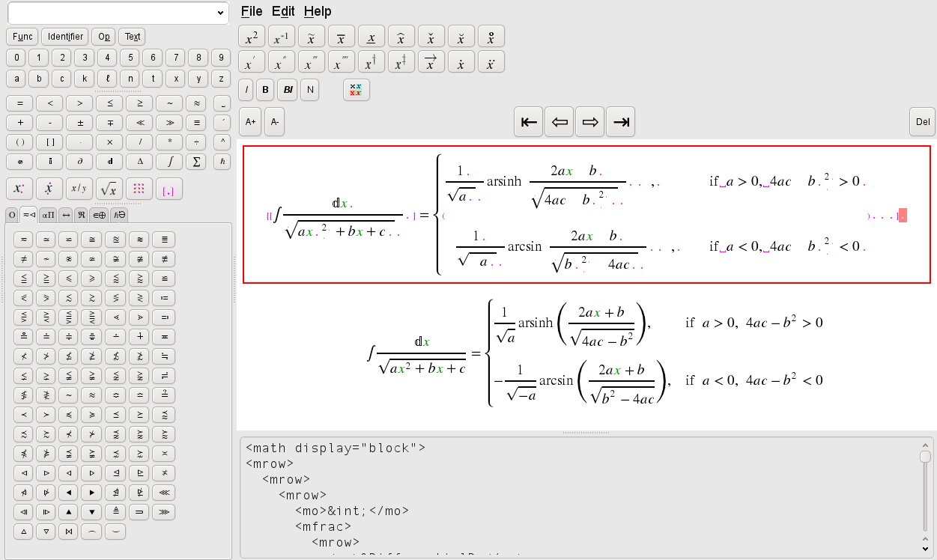Switch to the Identifier tab
Viewport: 937px width, 560px height.
pos(64,36)
